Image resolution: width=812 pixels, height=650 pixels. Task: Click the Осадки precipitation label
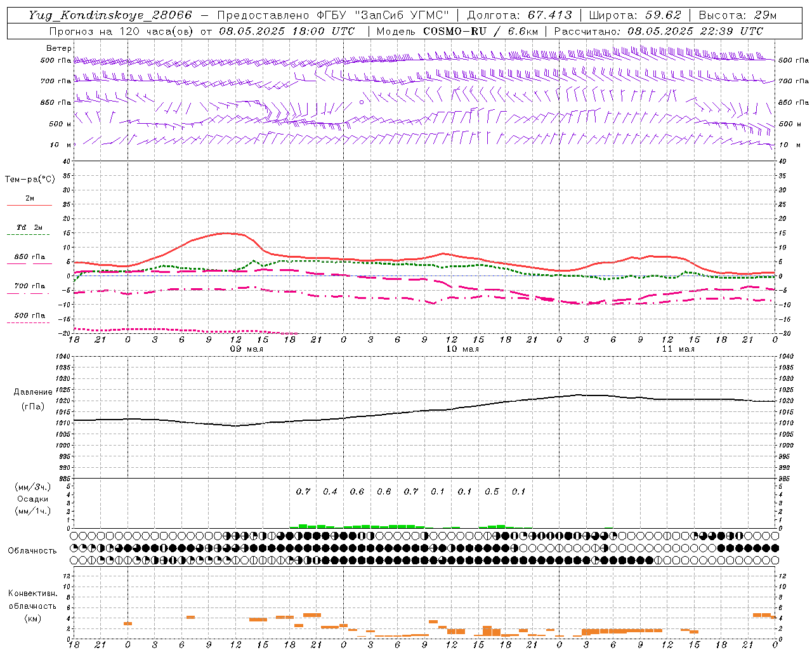[x=32, y=499]
